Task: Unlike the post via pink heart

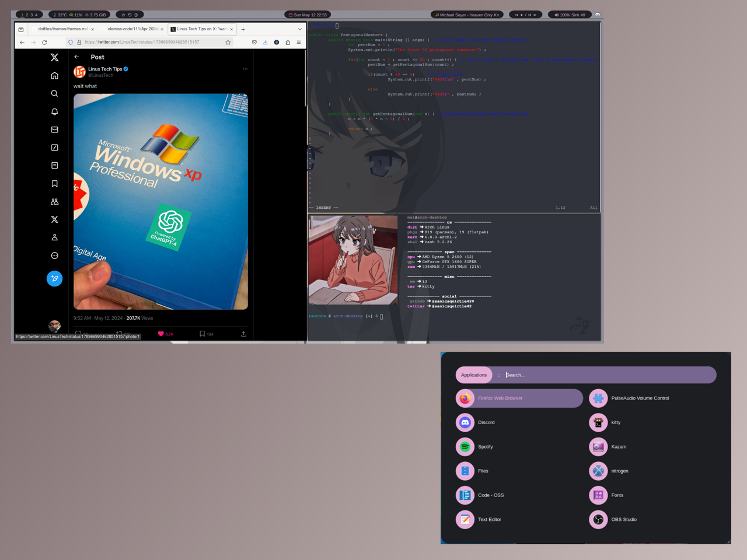Action: tap(161, 334)
